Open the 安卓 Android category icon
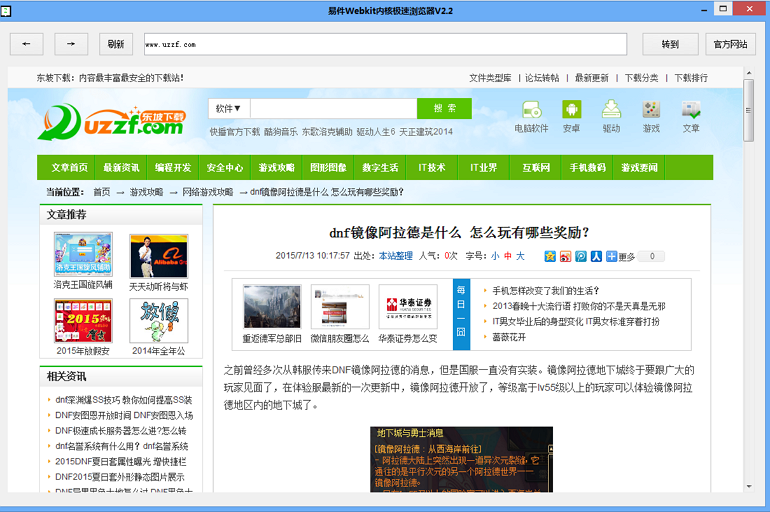The image size is (770, 512). click(x=571, y=115)
